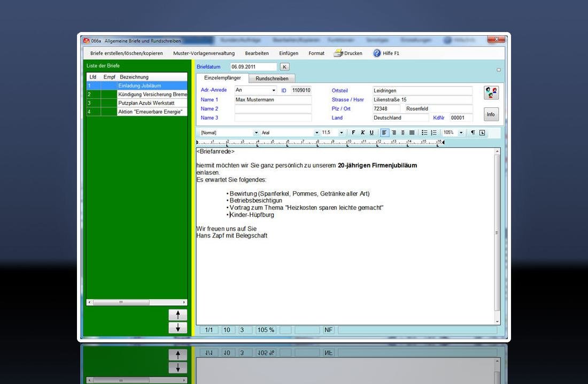
Task: Click the empty Name 2 field
Action: (273, 108)
